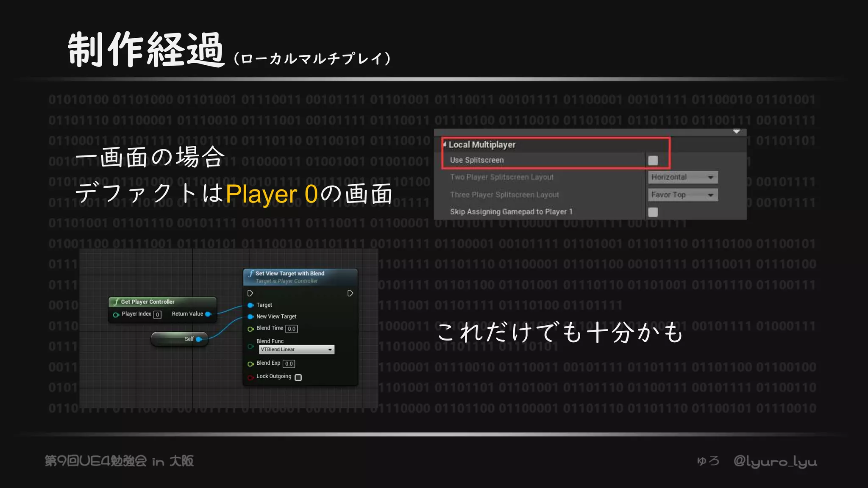Open the Three Player Splitscreen Layout Favor Top dropdown
The width and height of the screenshot is (868, 488).
683,195
